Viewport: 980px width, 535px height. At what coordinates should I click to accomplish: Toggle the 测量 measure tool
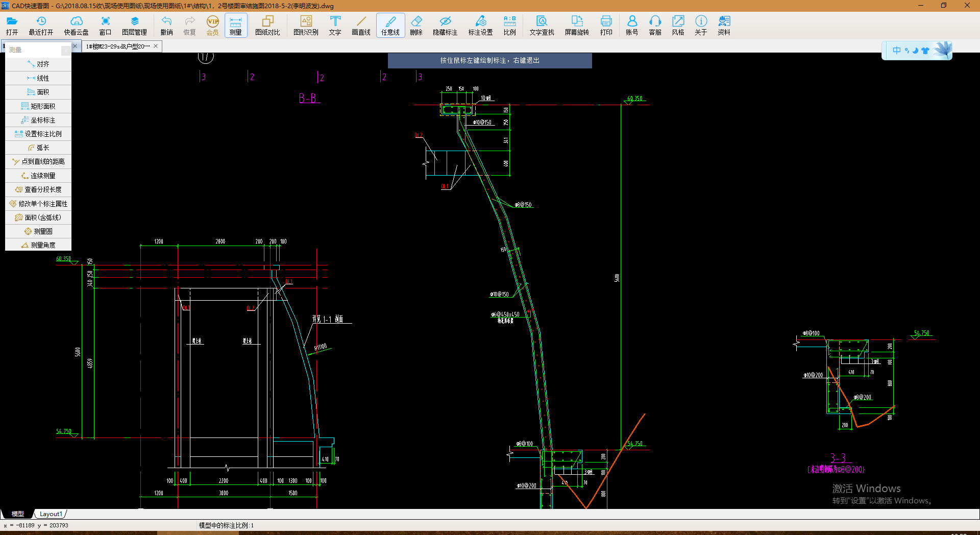(235, 26)
